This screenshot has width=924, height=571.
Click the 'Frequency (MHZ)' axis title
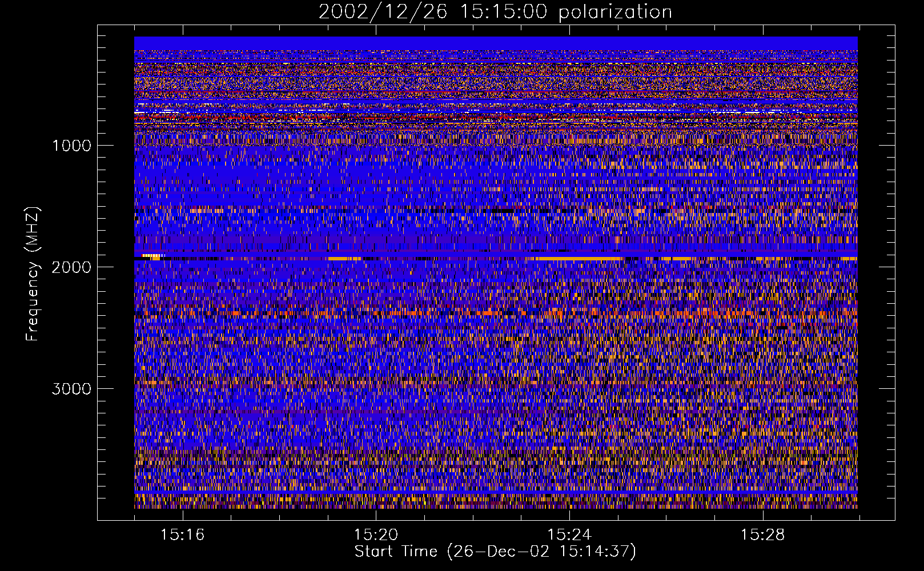tap(33, 274)
